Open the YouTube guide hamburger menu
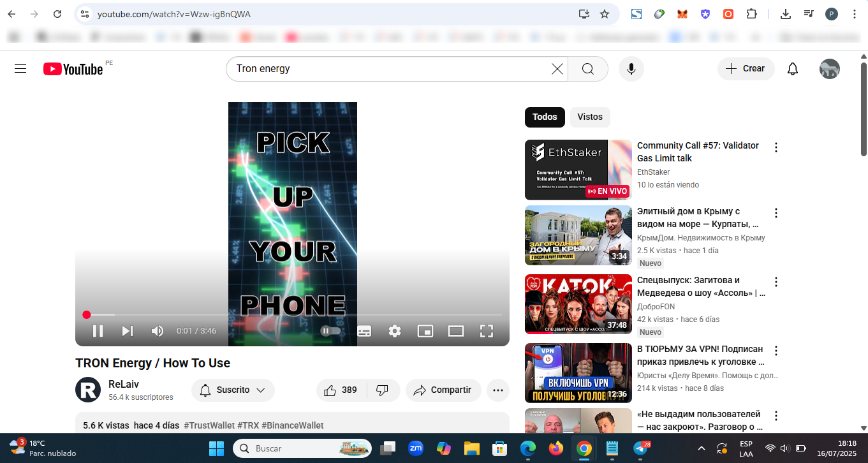 click(x=20, y=69)
